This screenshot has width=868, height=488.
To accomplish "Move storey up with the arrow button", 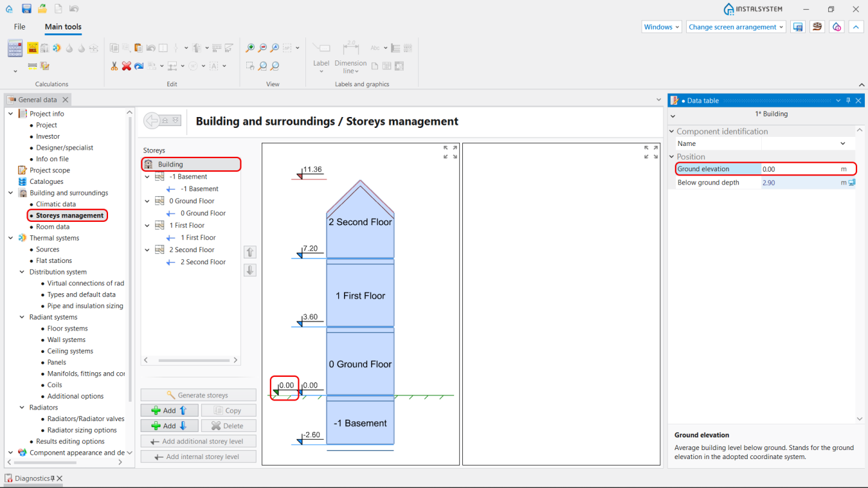I will click(x=250, y=252).
